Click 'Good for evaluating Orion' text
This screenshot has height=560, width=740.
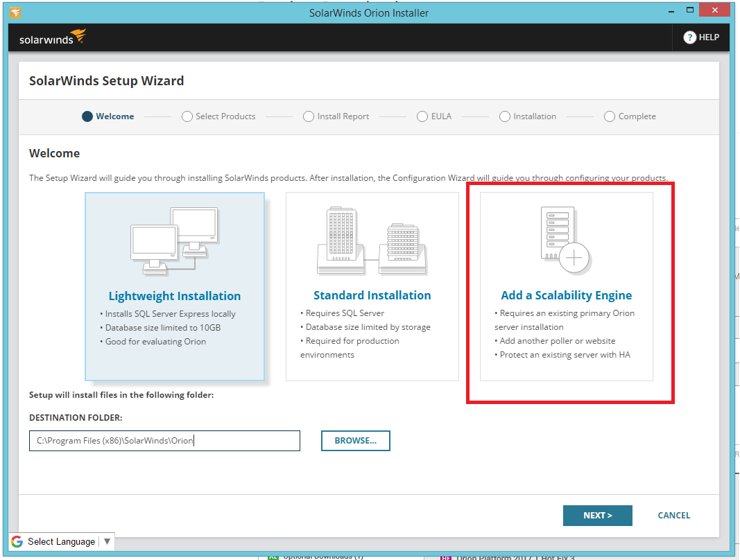pyautogui.click(x=155, y=341)
